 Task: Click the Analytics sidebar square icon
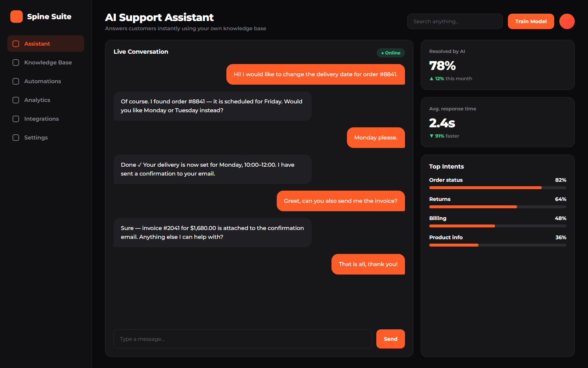coord(16,100)
